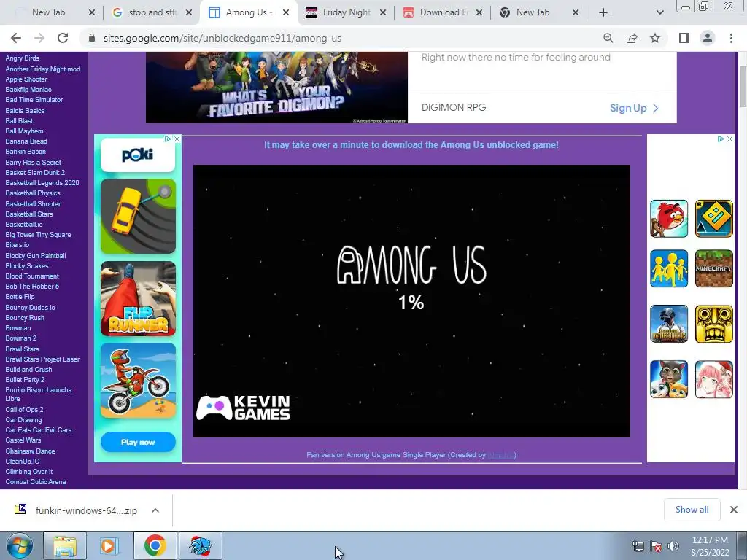Click the game creator link in caption

click(x=500, y=455)
